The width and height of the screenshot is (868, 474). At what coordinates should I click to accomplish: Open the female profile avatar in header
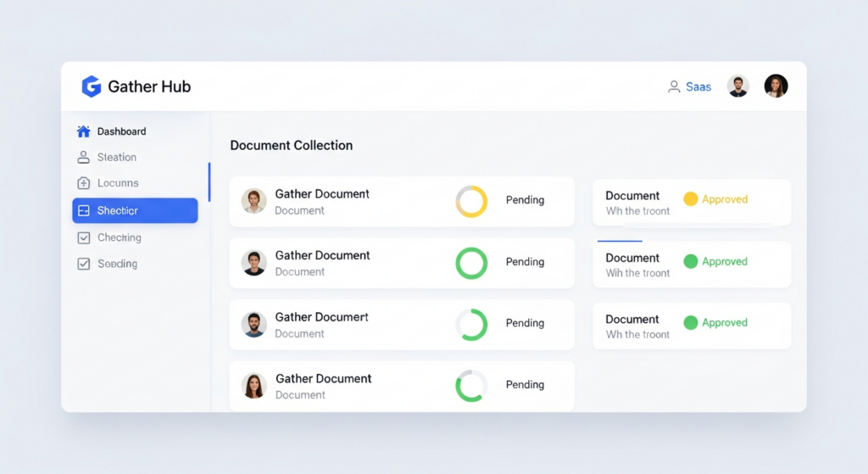tap(776, 86)
